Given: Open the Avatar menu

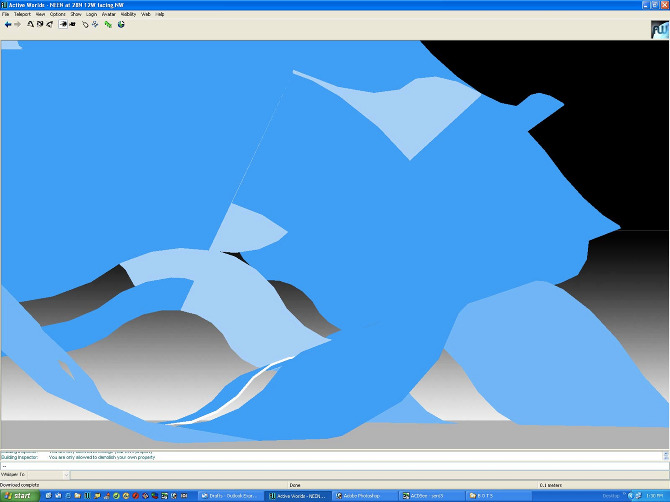Looking at the screenshot, I should pyautogui.click(x=108, y=15).
